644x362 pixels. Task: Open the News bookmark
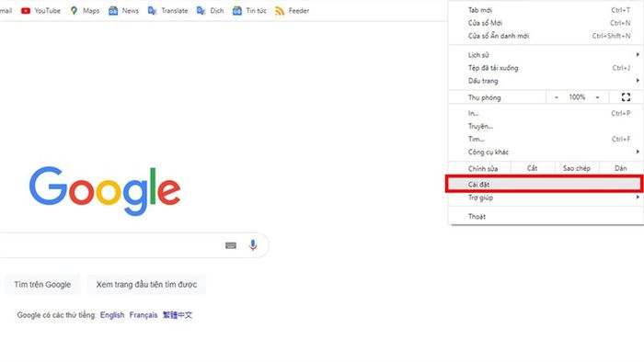point(123,11)
